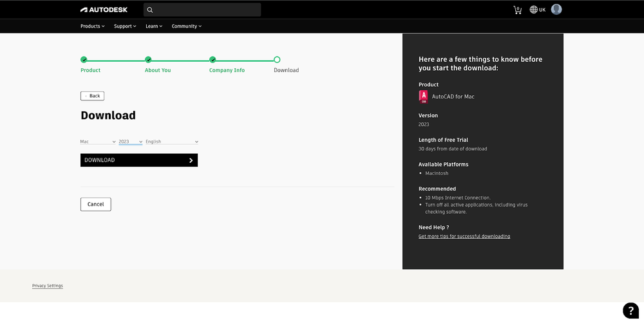The height and width of the screenshot is (325, 644).
Task: Click inside the header search field
Action: tap(206, 10)
